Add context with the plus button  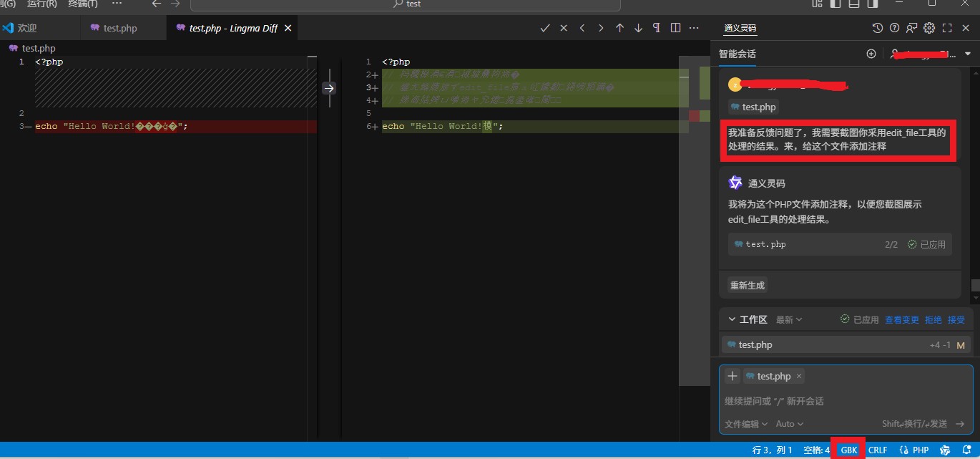(x=732, y=376)
